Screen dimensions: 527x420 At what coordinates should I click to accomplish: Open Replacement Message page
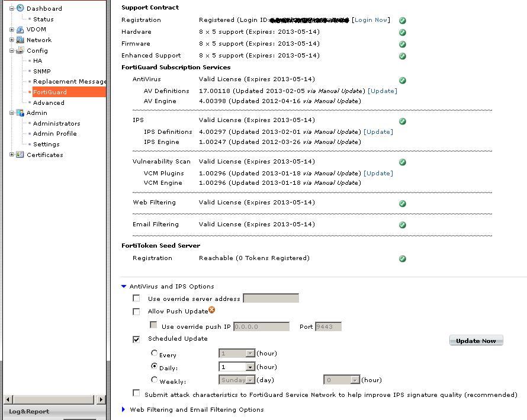[x=69, y=81]
